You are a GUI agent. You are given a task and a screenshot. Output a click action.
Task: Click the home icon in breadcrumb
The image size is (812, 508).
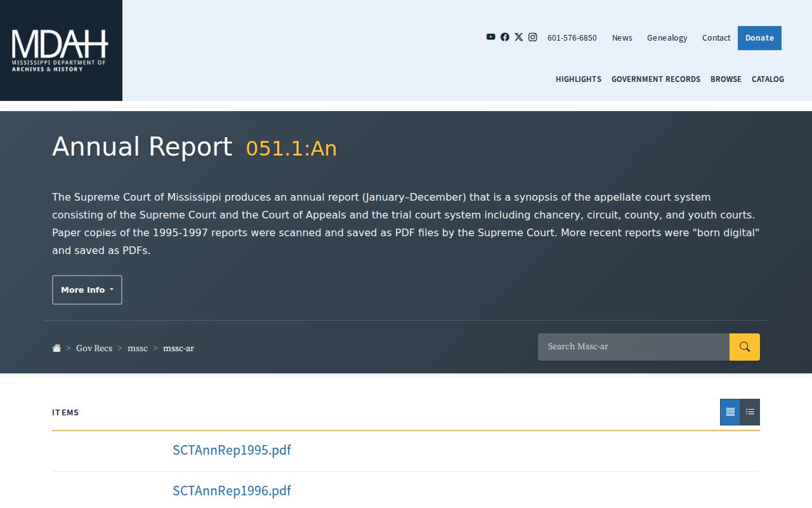[56, 348]
